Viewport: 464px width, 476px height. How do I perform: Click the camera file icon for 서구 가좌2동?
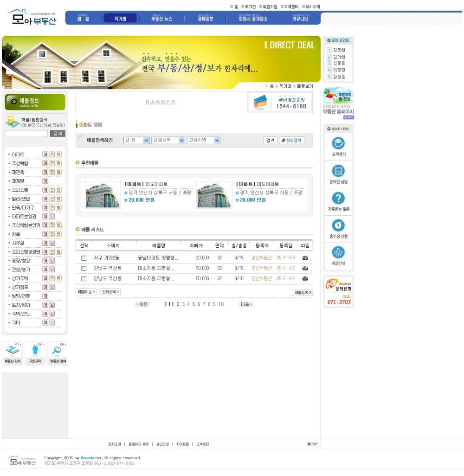(x=305, y=258)
